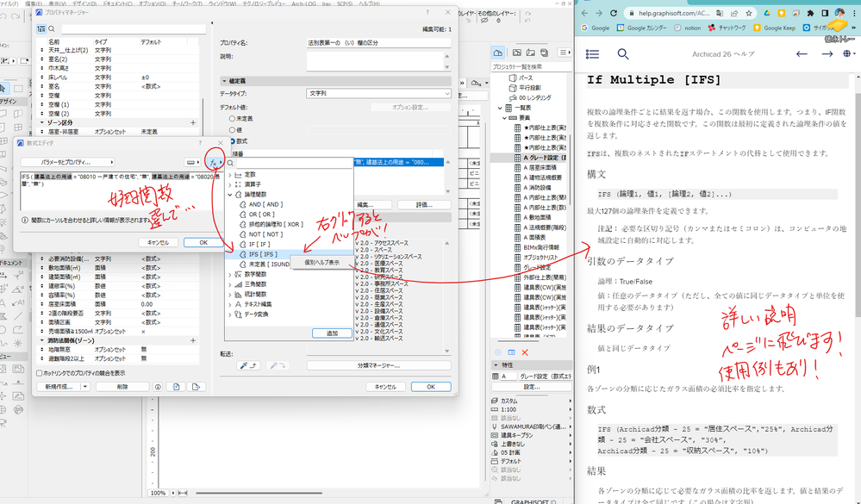861x504 pixels.
Task: Select the 値 radio button
Action: tap(233, 130)
